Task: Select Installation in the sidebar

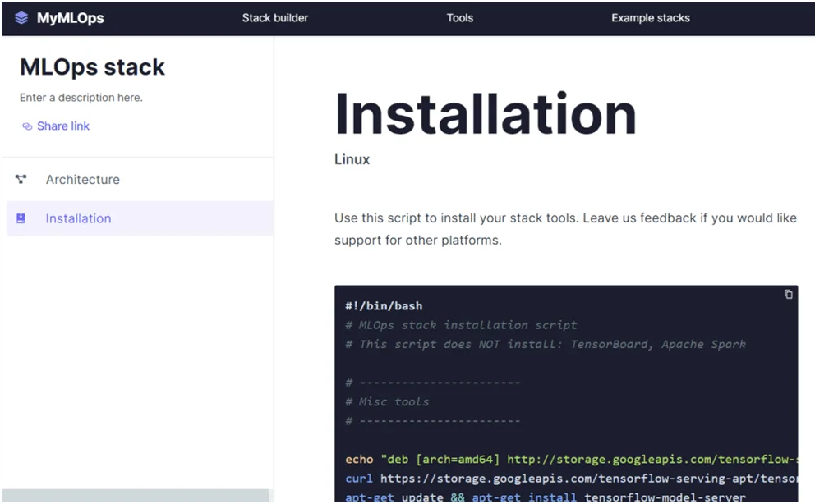Action: pyautogui.click(x=140, y=218)
